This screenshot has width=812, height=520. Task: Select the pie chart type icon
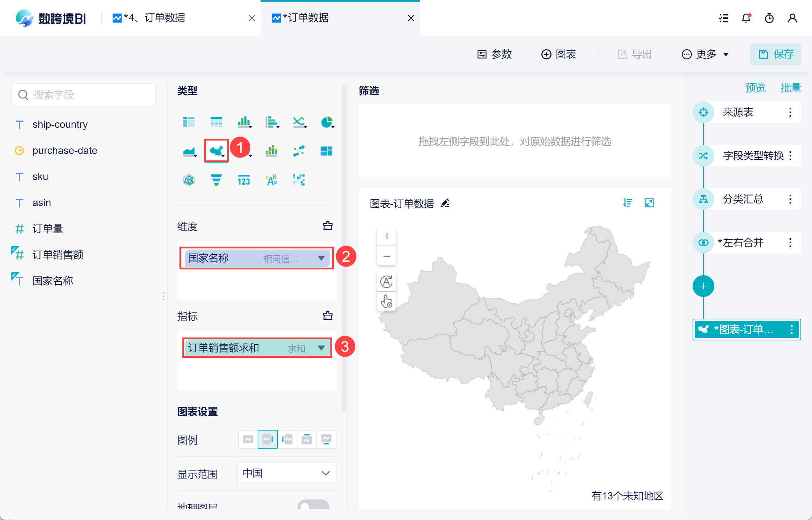coord(327,122)
